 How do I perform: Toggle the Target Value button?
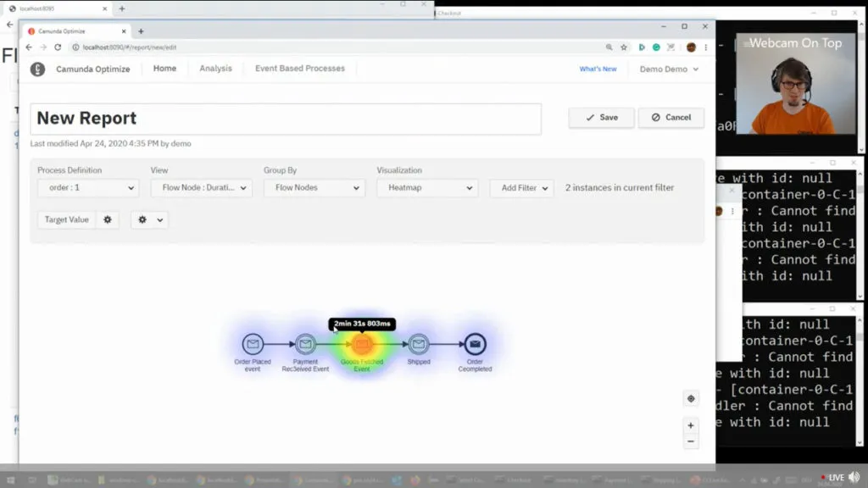pos(66,219)
